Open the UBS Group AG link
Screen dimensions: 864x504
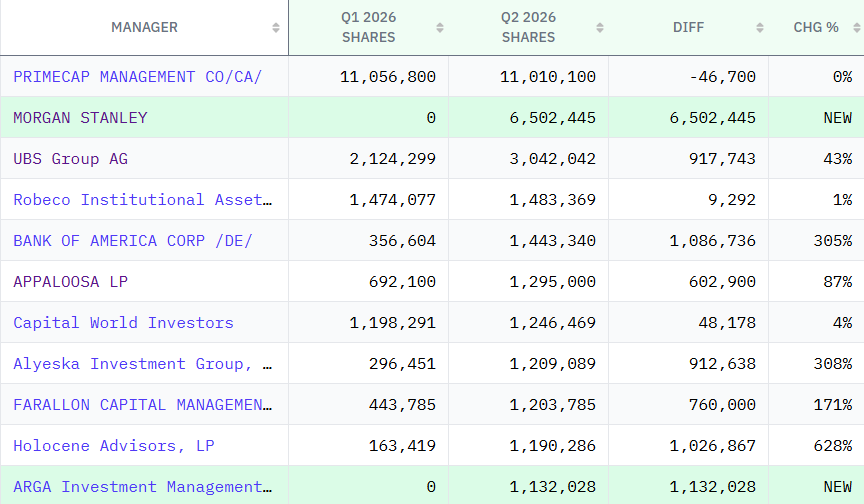click(x=71, y=159)
